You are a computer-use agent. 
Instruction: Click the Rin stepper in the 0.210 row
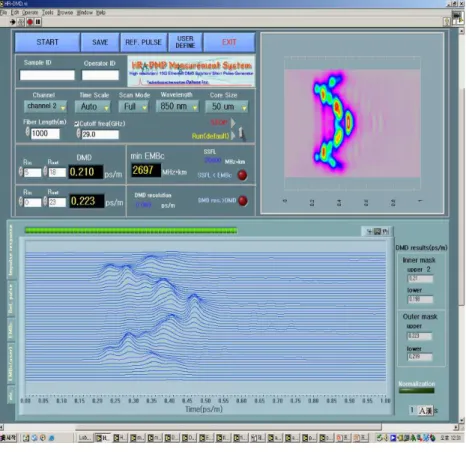coord(21,171)
